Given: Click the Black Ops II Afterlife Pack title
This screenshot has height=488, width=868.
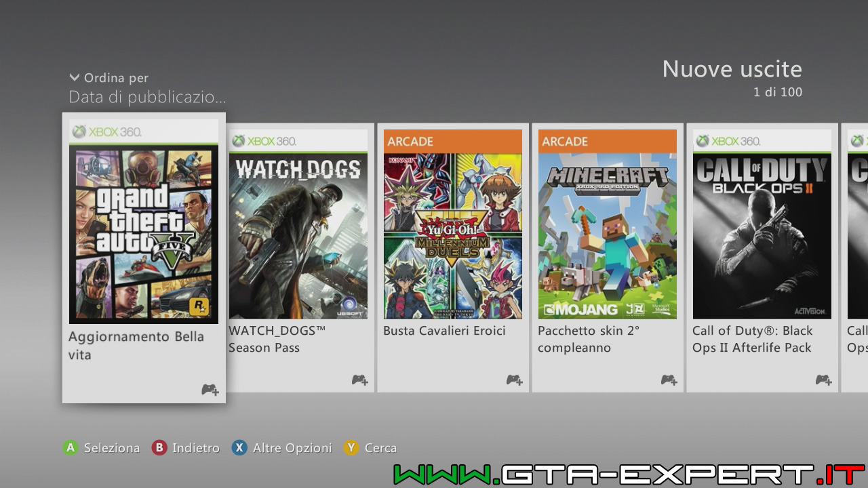Looking at the screenshot, I should point(752,339).
